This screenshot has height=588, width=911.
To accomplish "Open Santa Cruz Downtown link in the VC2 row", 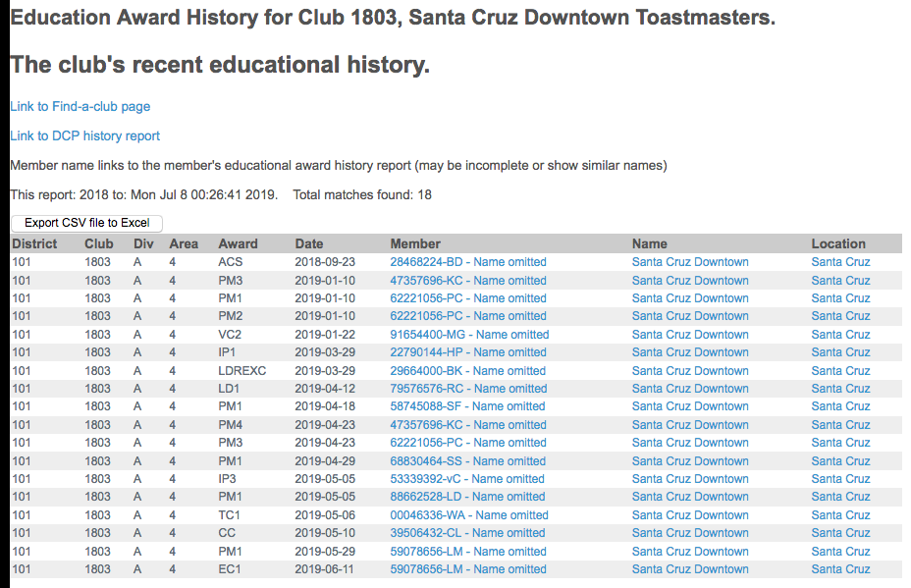I will [x=690, y=335].
